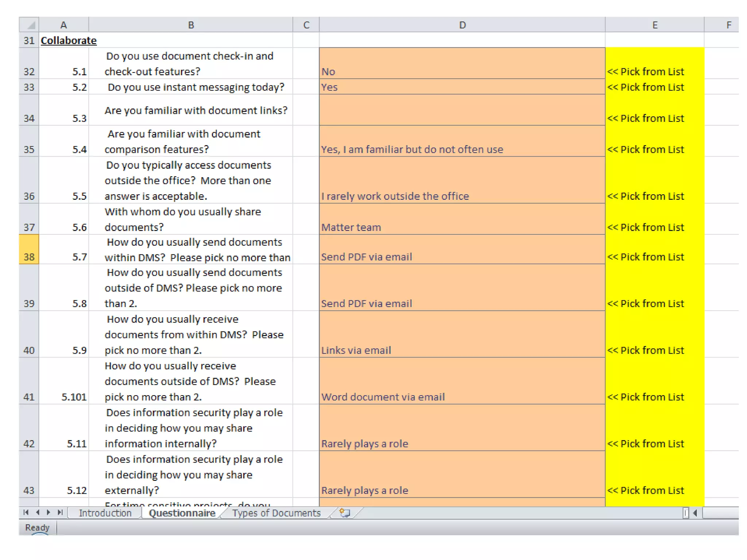The width and height of the screenshot is (747, 560).
Task: Click column D header
Action: point(462,25)
